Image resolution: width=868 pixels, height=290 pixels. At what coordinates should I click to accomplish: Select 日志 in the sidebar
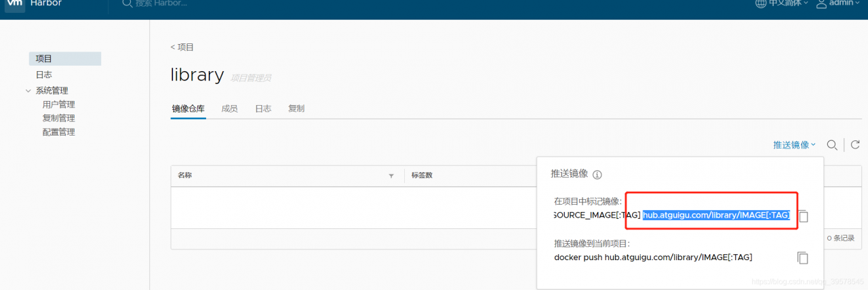(44, 75)
